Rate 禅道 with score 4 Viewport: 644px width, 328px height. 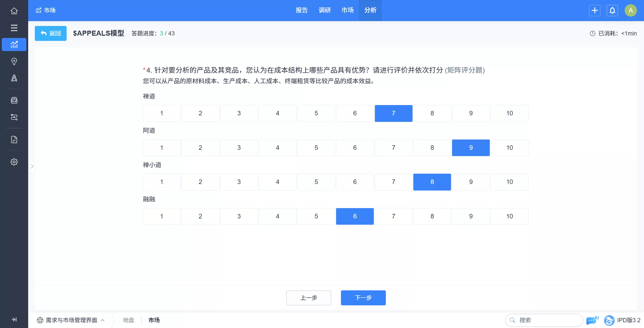[x=277, y=113]
